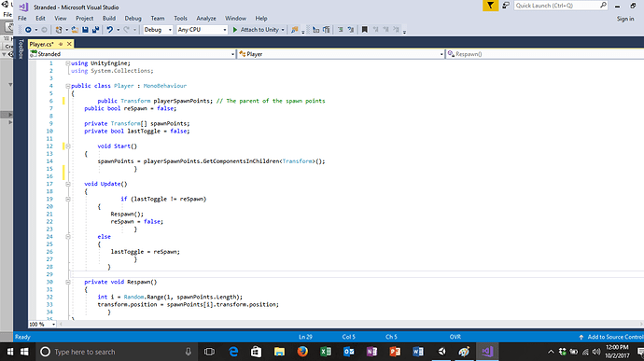Collapse the using directives outline box
The image size is (644, 361).
coord(68,63)
